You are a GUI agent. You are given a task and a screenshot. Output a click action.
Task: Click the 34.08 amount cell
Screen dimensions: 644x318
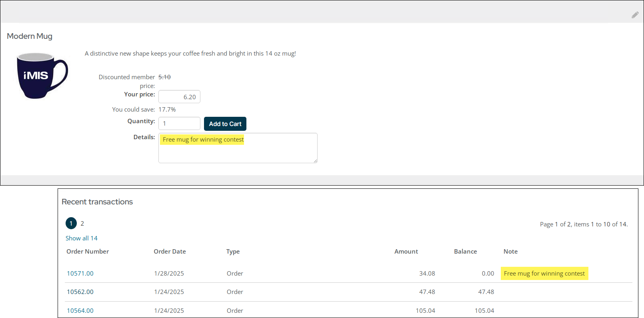[427, 274]
